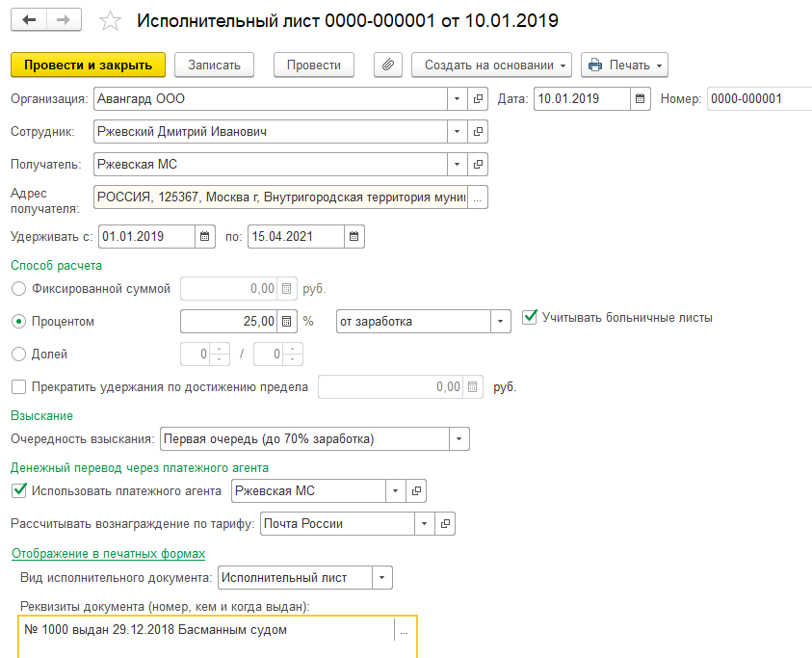Enable Прекратить удержания по достижению предела
This screenshot has width=812, height=658.
click(x=18, y=387)
